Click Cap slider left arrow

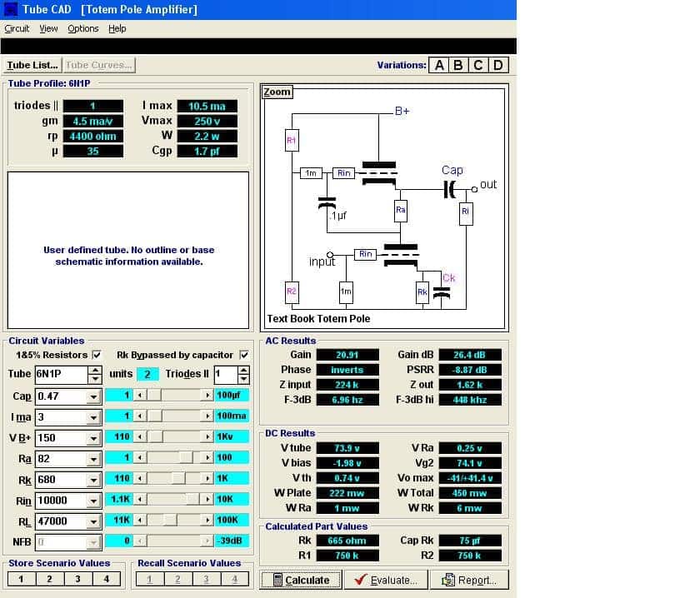(x=140, y=395)
